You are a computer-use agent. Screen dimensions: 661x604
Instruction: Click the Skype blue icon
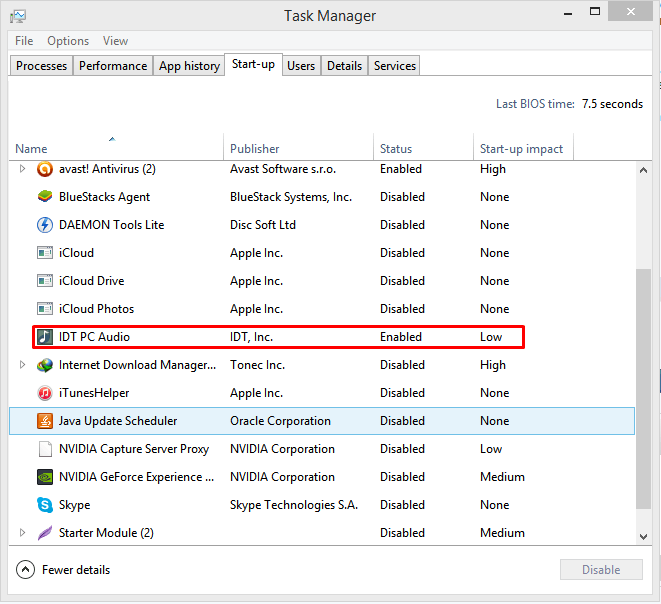(45, 505)
